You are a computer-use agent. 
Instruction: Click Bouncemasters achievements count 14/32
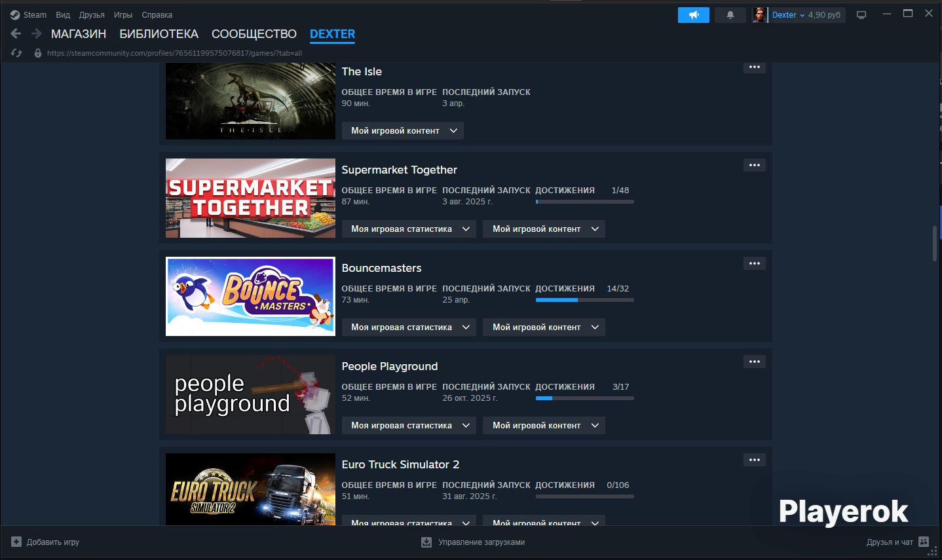[618, 289]
